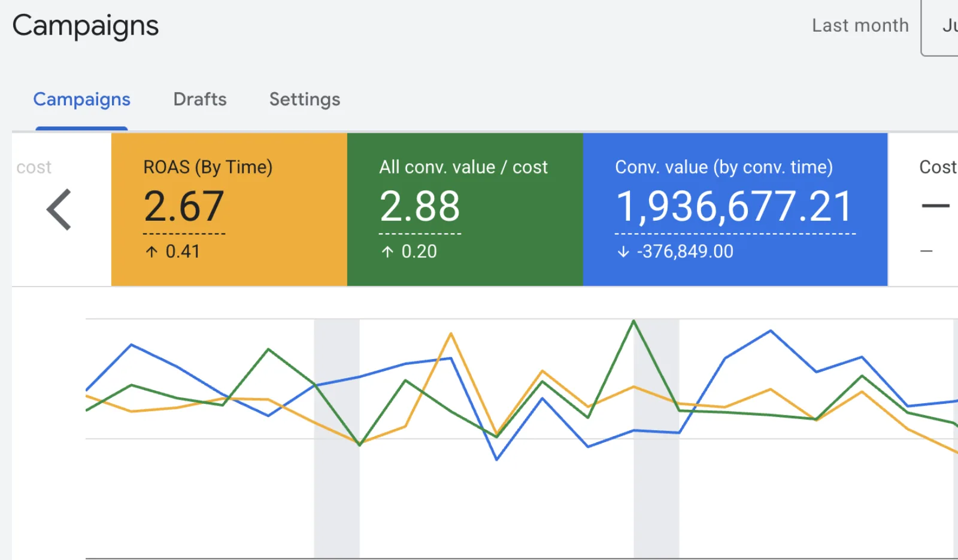Click the 0.41 increase indicator
This screenshot has width=958, height=560.
(x=172, y=251)
